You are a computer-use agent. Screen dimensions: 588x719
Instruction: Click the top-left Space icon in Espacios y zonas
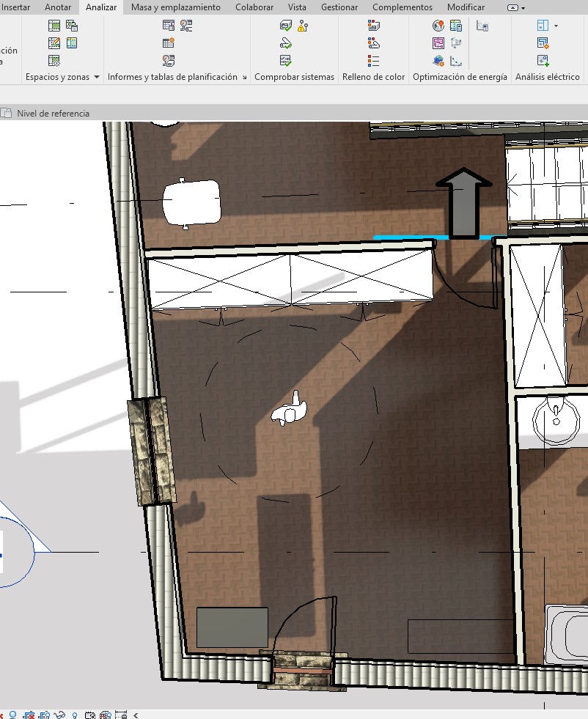[54, 26]
